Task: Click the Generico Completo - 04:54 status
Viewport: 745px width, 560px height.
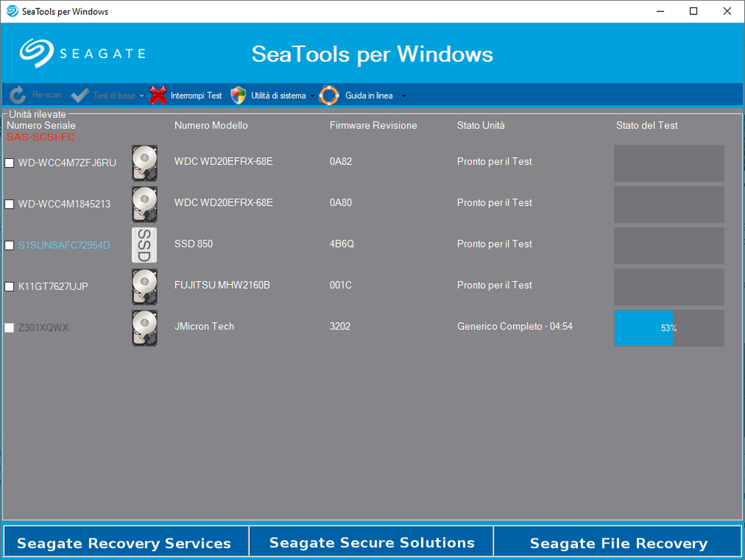Action: point(515,327)
